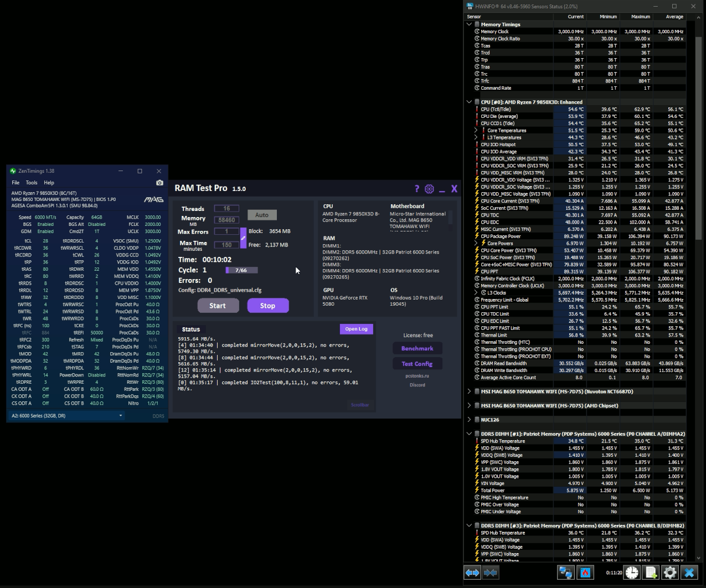The width and height of the screenshot is (706, 588).
Task: Expand MSI MAG B650 AMD Chipset group
Action: click(x=470, y=405)
